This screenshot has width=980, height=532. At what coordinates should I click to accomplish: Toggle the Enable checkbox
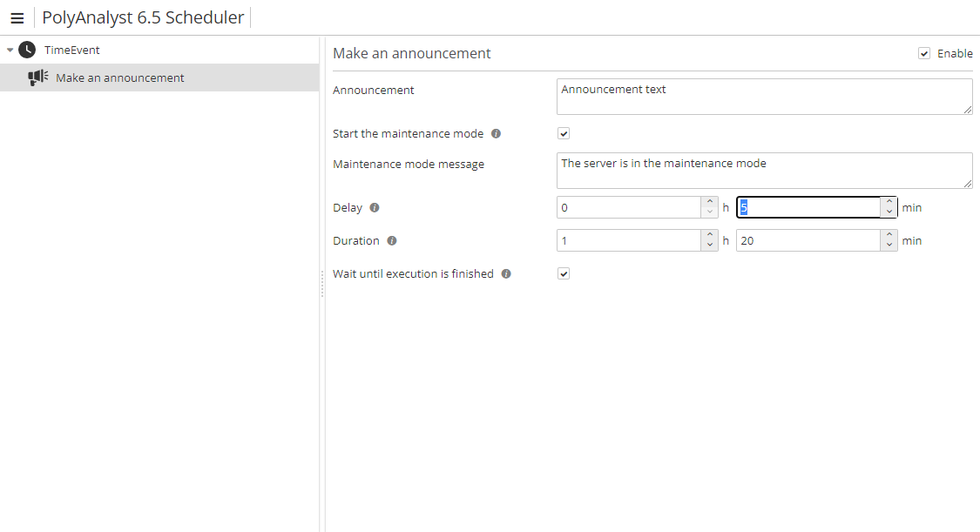924,54
